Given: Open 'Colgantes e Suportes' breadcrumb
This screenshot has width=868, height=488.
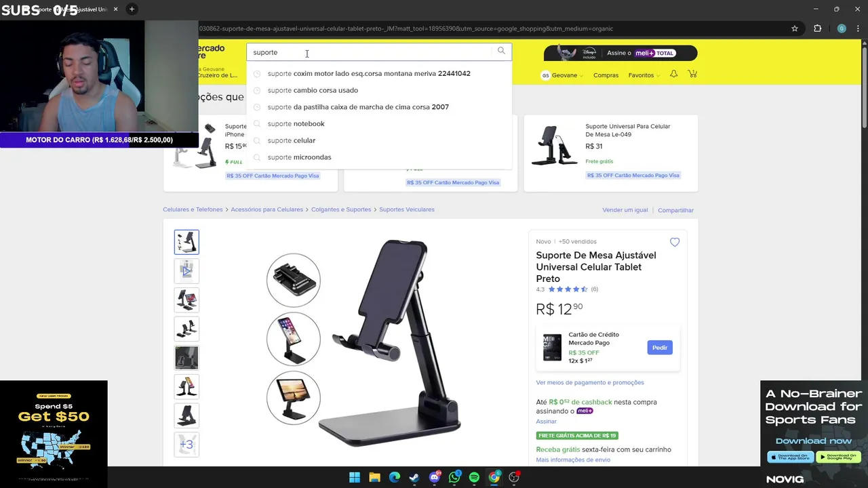Looking at the screenshot, I should click(341, 209).
